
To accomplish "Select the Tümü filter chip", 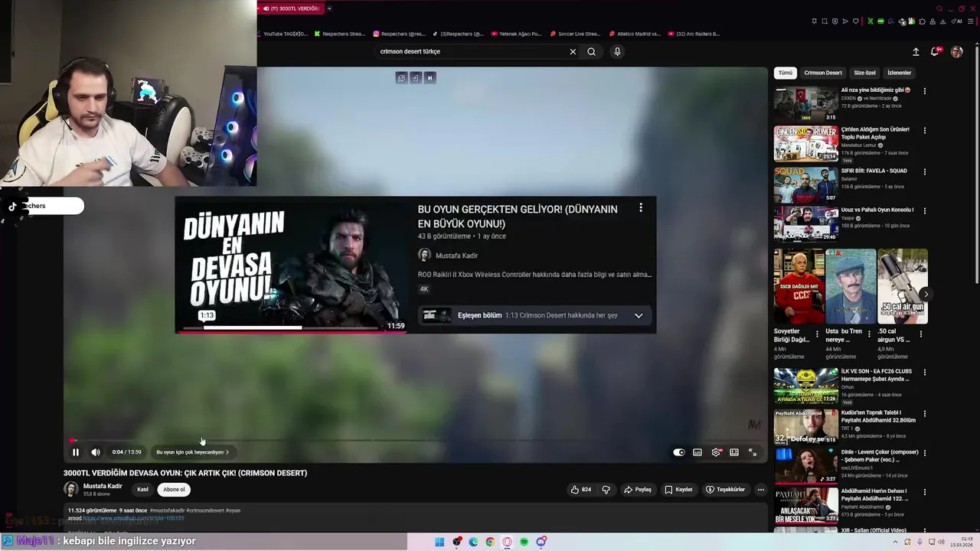I will (786, 73).
